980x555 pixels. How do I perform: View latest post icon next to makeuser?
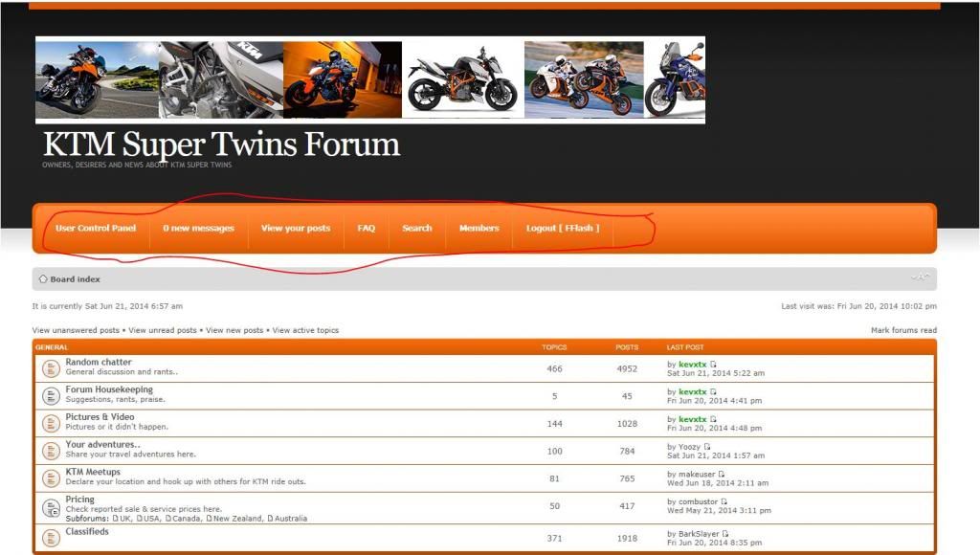[722, 475]
